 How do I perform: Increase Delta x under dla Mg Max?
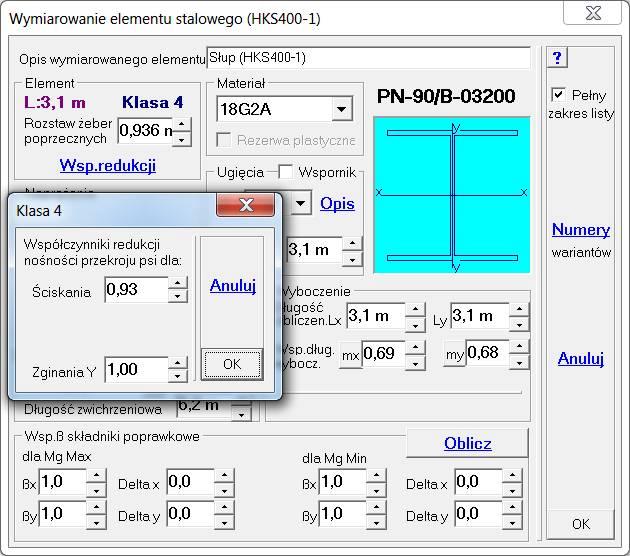(x=224, y=475)
